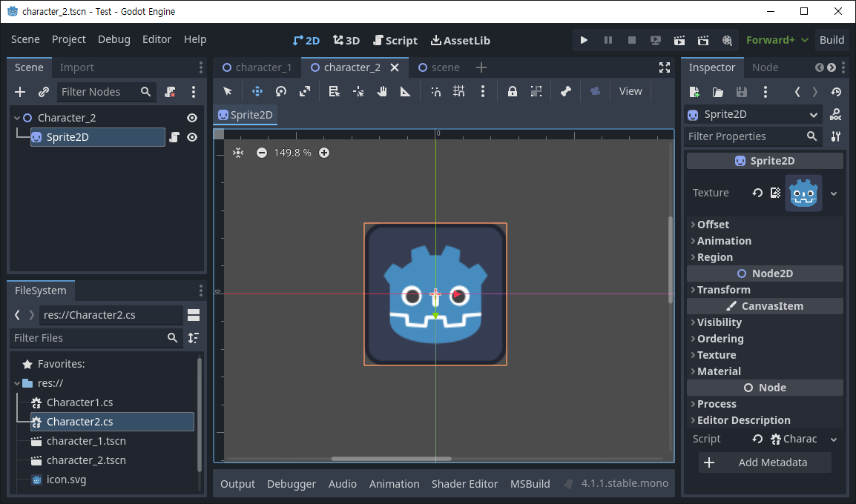This screenshot has height=504, width=856.
Task: Group the selected node's children
Action: [536, 92]
